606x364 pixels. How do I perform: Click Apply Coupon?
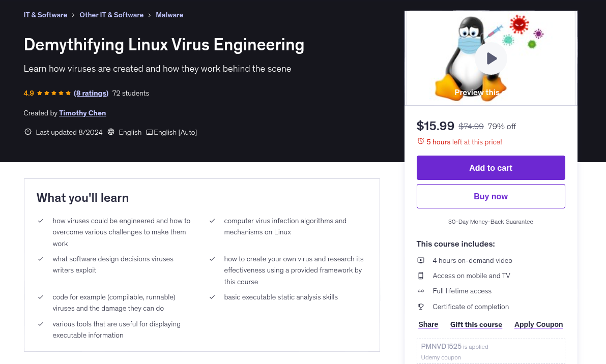(538, 325)
